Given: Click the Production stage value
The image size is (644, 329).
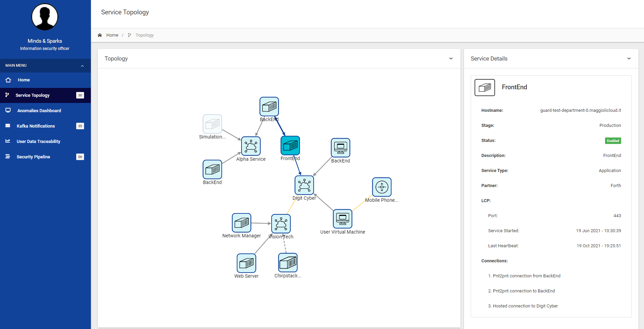Looking at the screenshot, I should (x=610, y=126).
